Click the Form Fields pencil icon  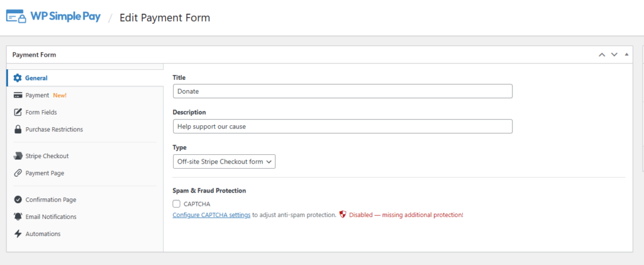(18, 112)
